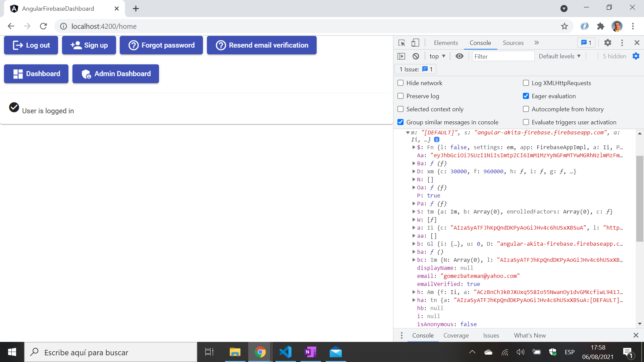Screen dimensions: 644x362
Task: Check the Hide network option
Action: pos(400,83)
